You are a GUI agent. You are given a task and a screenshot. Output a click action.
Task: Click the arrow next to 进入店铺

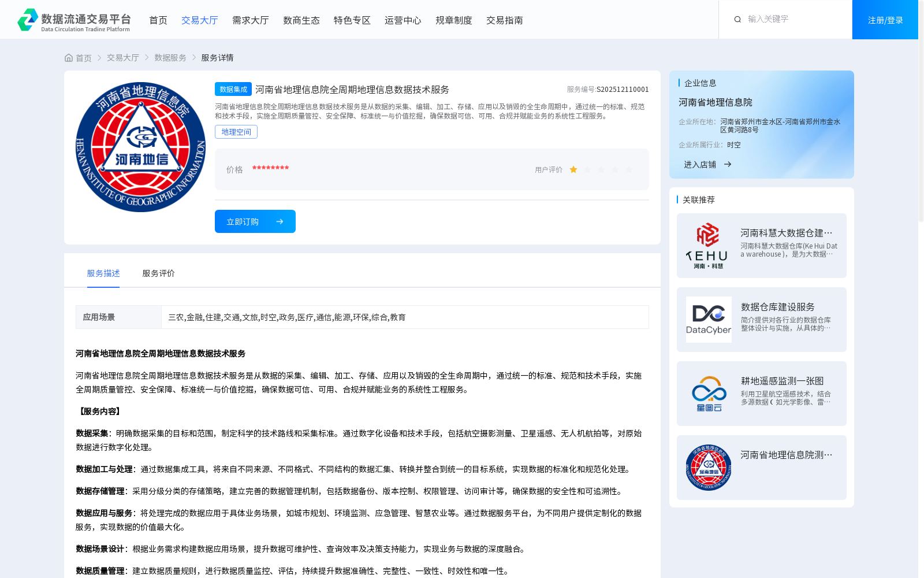728,164
